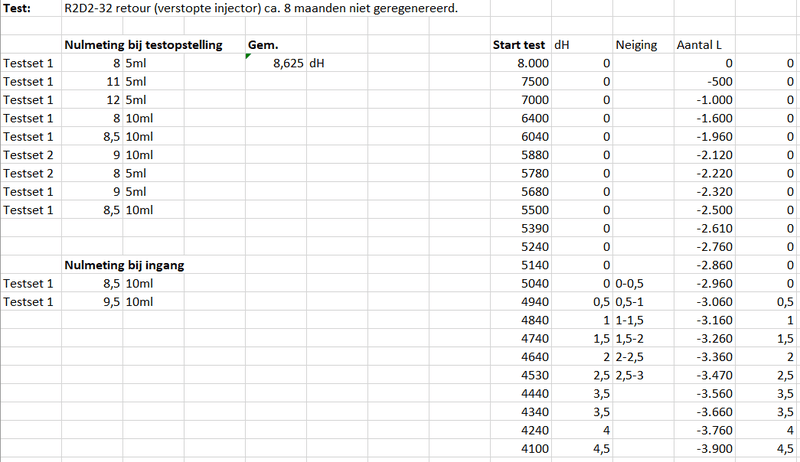Select the Aantal L value -2.960
The width and height of the screenshot is (800, 462).
coord(714,284)
